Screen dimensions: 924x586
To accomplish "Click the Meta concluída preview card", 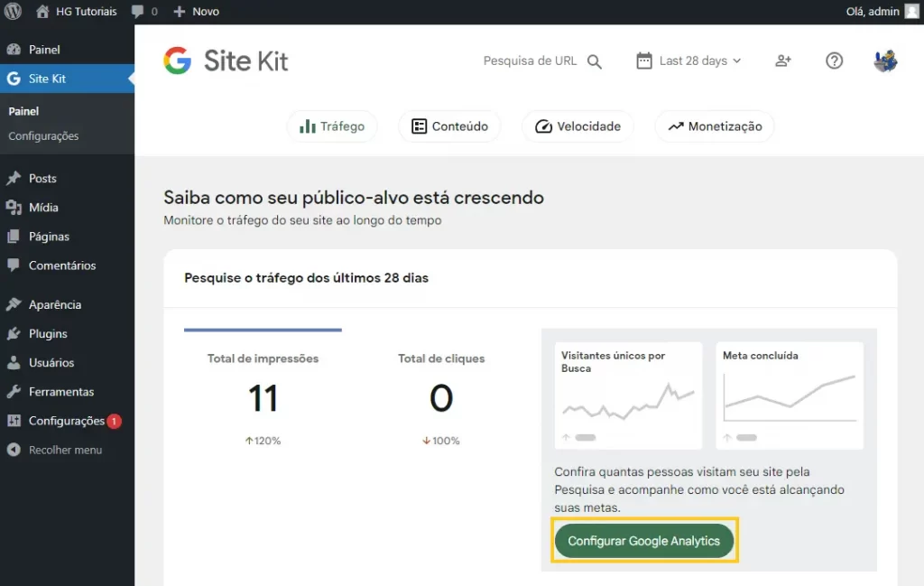I will [x=790, y=395].
